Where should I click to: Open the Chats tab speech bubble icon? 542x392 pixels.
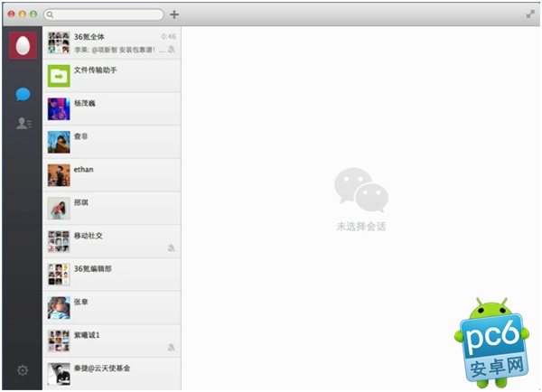(23, 95)
